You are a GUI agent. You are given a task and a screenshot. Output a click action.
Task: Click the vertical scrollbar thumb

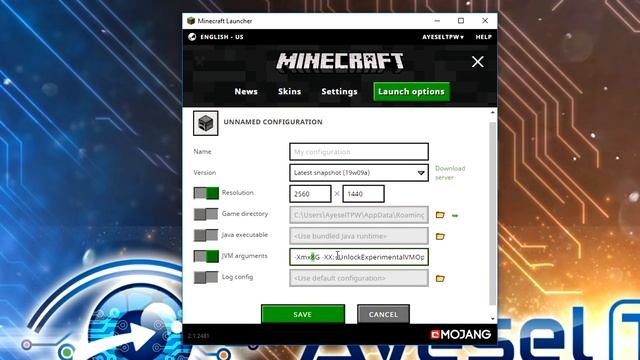tap(493, 213)
